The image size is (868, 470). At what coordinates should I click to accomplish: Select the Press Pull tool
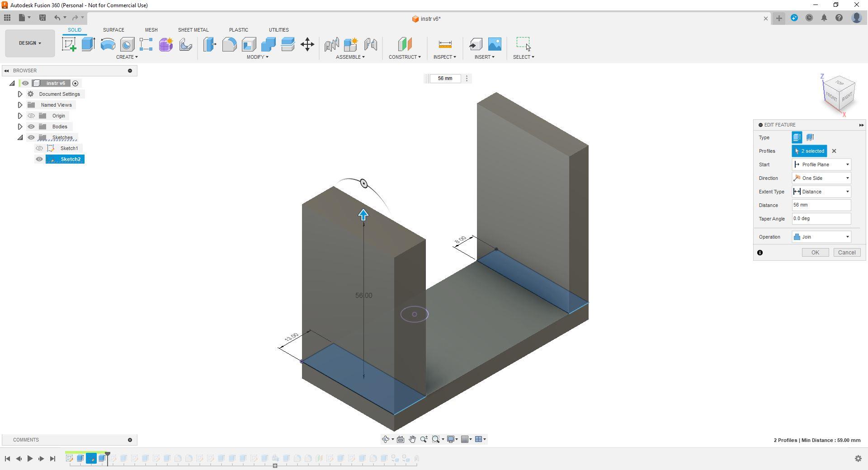pyautogui.click(x=210, y=44)
